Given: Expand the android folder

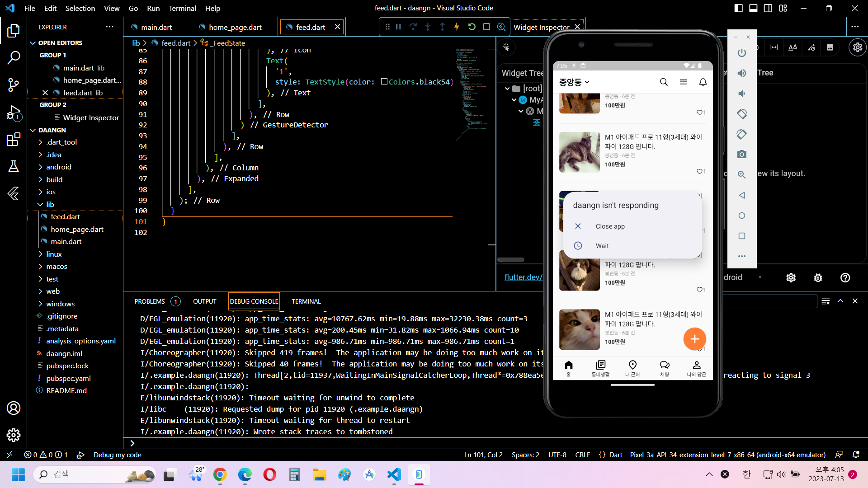Looking at the screenshot, I should pyautogui.click(x=59, y=167).
